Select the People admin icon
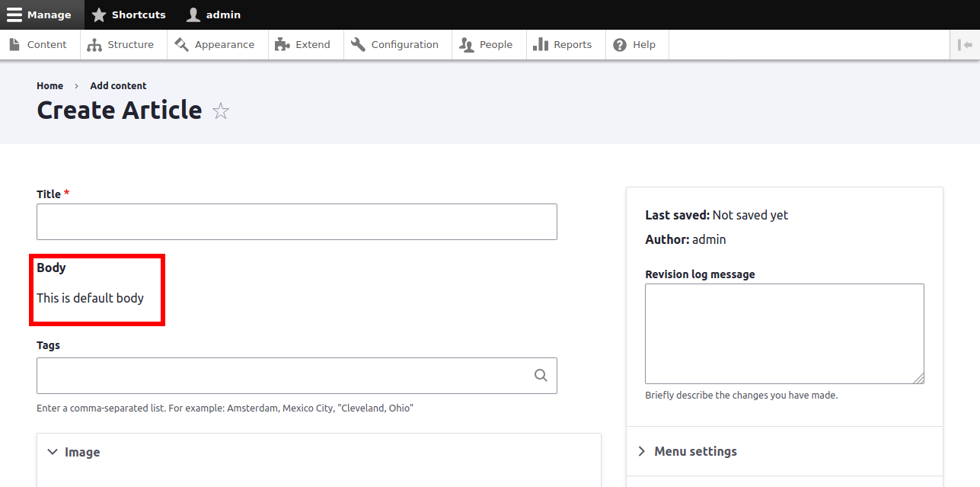980x487 pixels. [465, 44]
